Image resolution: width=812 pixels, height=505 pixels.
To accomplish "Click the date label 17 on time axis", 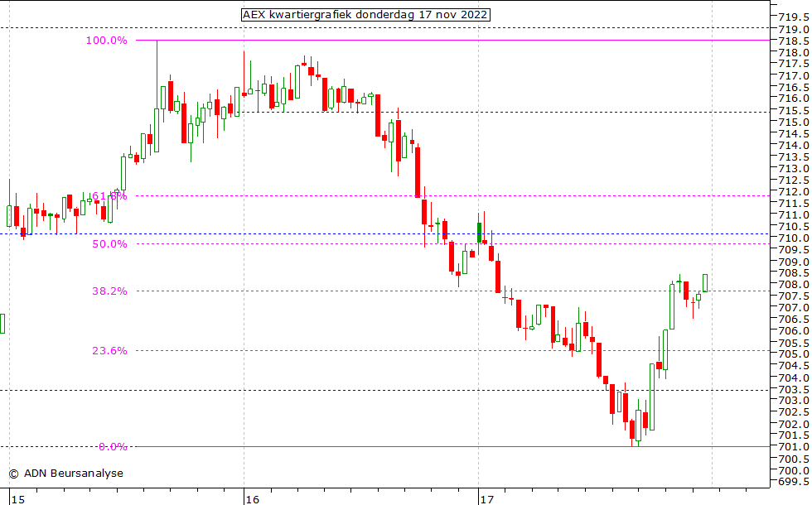I will coord(487,499).
